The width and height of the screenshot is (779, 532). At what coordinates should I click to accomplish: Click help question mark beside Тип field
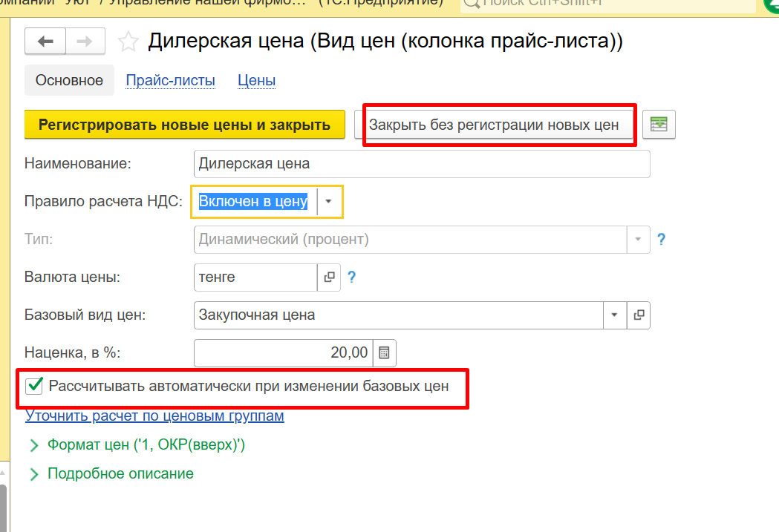click(661, 240)
